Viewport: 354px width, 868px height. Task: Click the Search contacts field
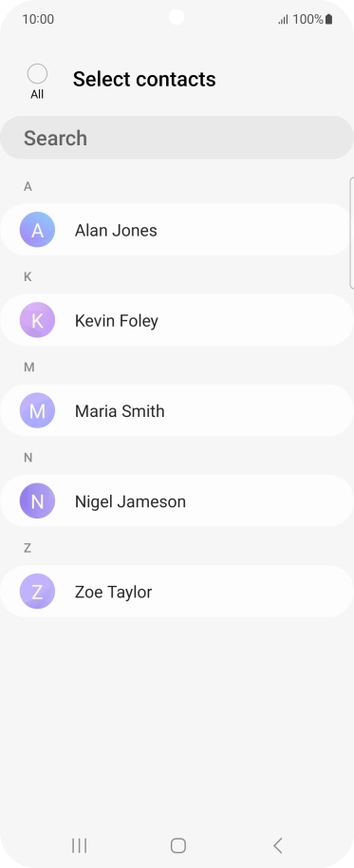click(x=177, y=138)
